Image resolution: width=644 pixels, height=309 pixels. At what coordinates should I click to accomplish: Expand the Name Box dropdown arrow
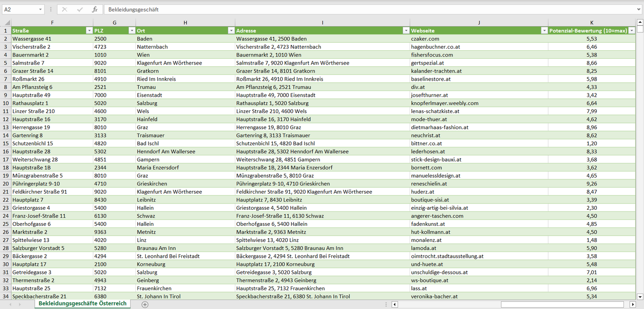click(40, 9)
